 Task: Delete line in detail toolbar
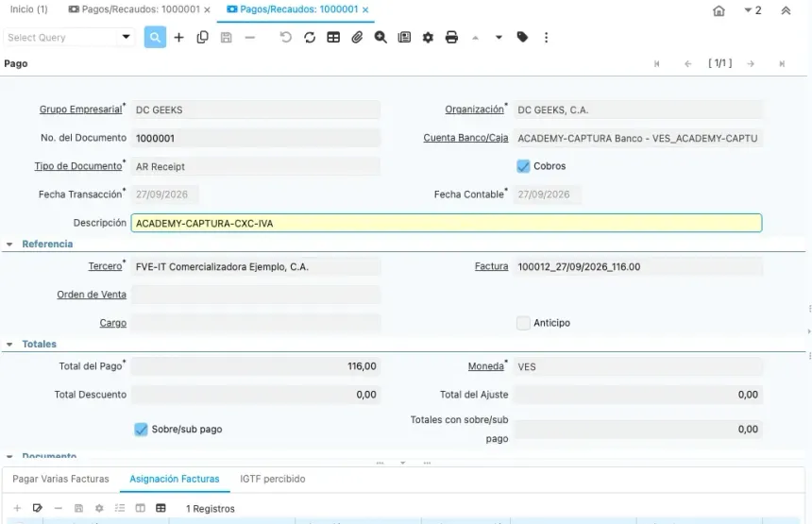point(58,508)
